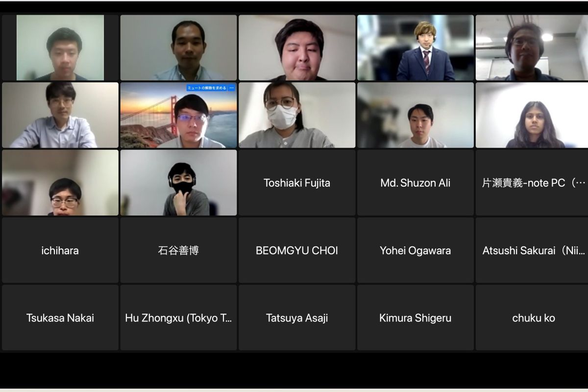Screen dimensions: 588x392
Task: Select the Yohei Ogawara participant tile
Action: (x=416, y=250)
